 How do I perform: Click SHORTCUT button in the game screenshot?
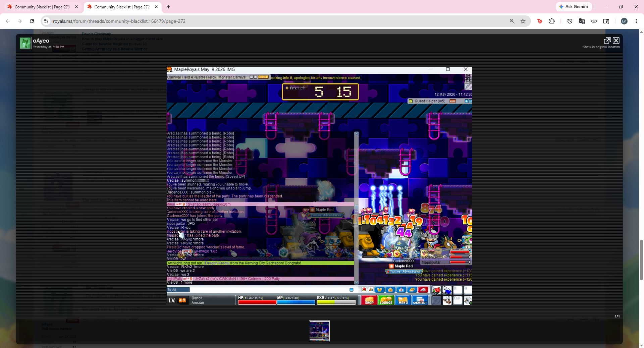click(x=420, y=300)
